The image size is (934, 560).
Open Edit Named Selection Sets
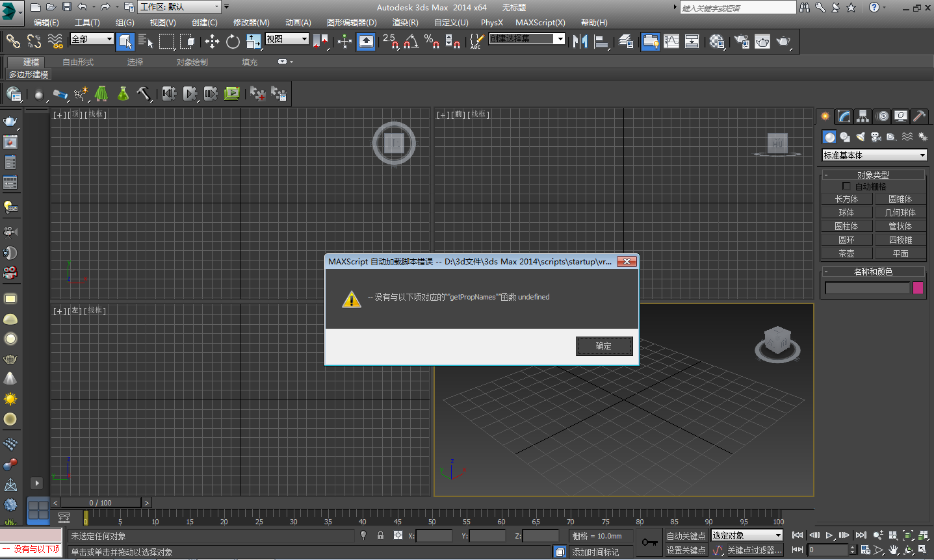476,42
